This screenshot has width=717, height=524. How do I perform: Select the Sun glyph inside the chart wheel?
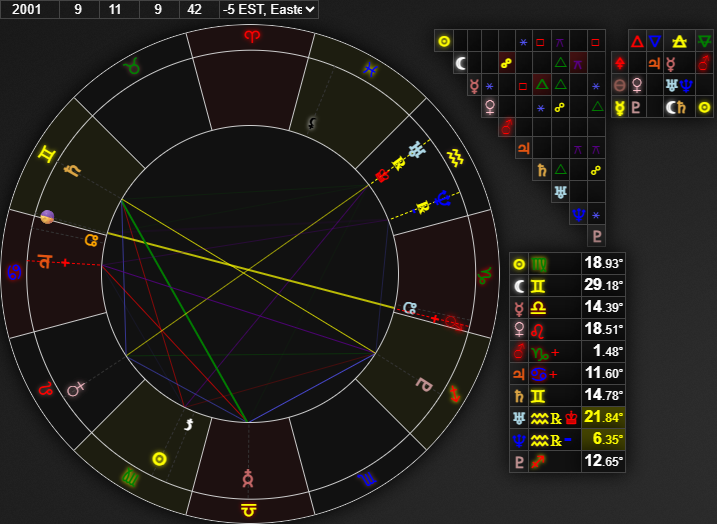(158, 458)
